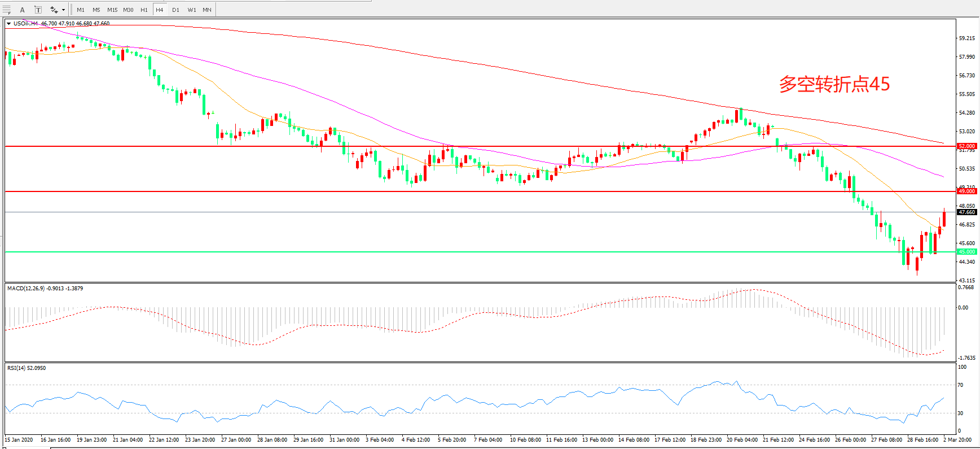Select the MN monthly timeframe

coord(207,10)
